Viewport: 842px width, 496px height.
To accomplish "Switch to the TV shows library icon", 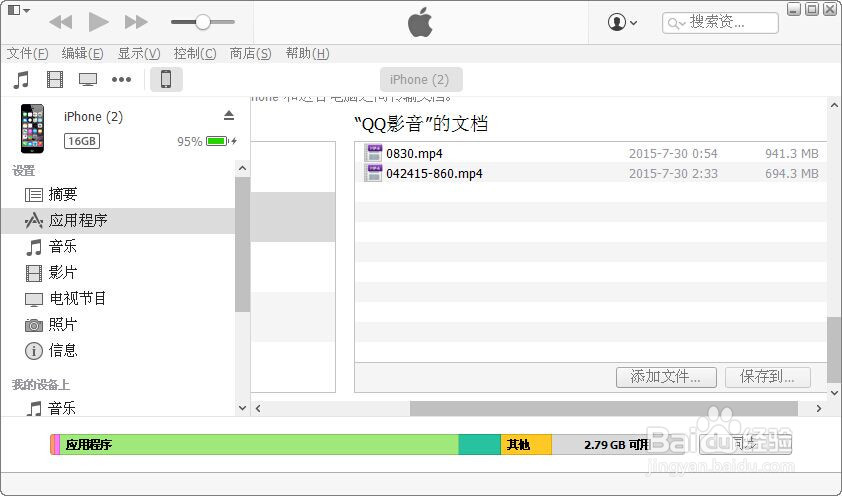I will [x=88, y=80].
